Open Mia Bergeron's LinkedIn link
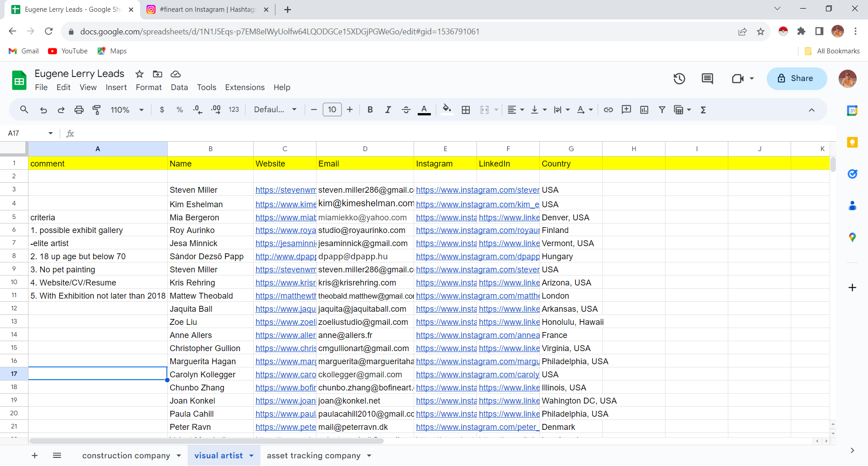 tap(509, 218)
